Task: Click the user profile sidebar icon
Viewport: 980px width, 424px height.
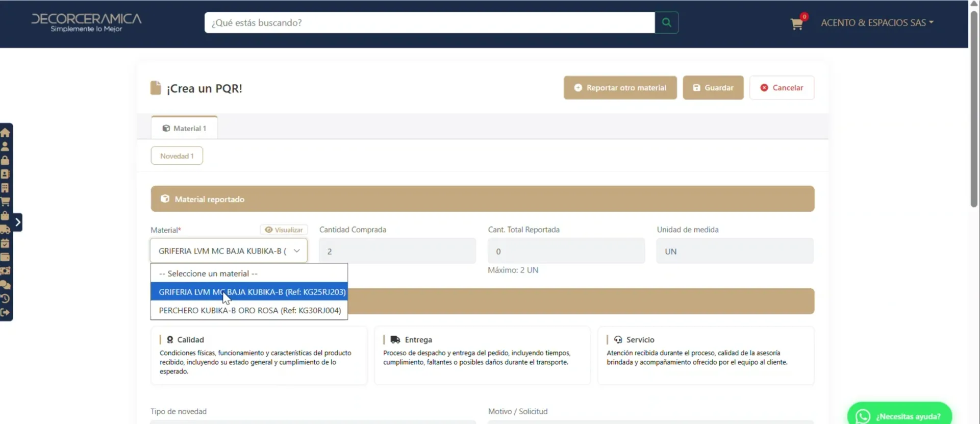Action: coord(5,146)
